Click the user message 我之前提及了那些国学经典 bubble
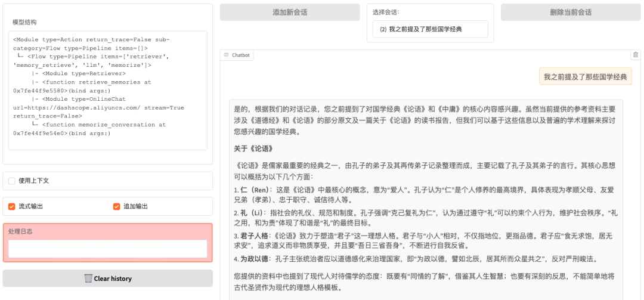 tap(586, 77)
